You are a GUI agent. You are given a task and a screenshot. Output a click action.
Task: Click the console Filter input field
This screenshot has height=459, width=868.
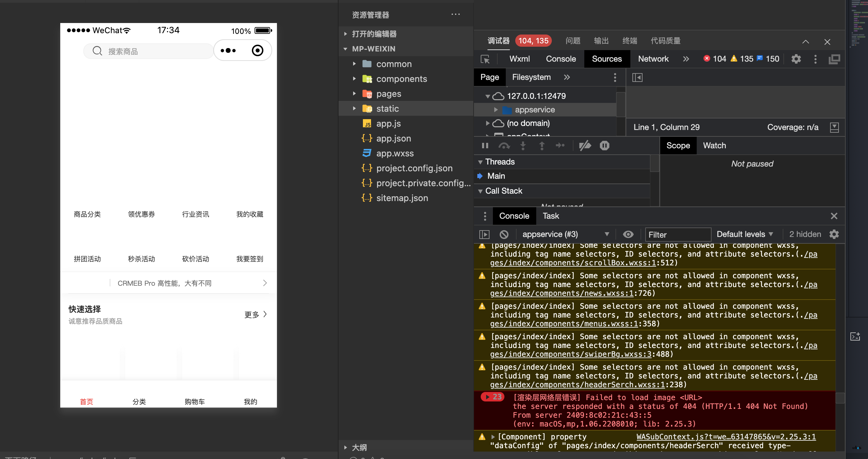tap(678, 235)
